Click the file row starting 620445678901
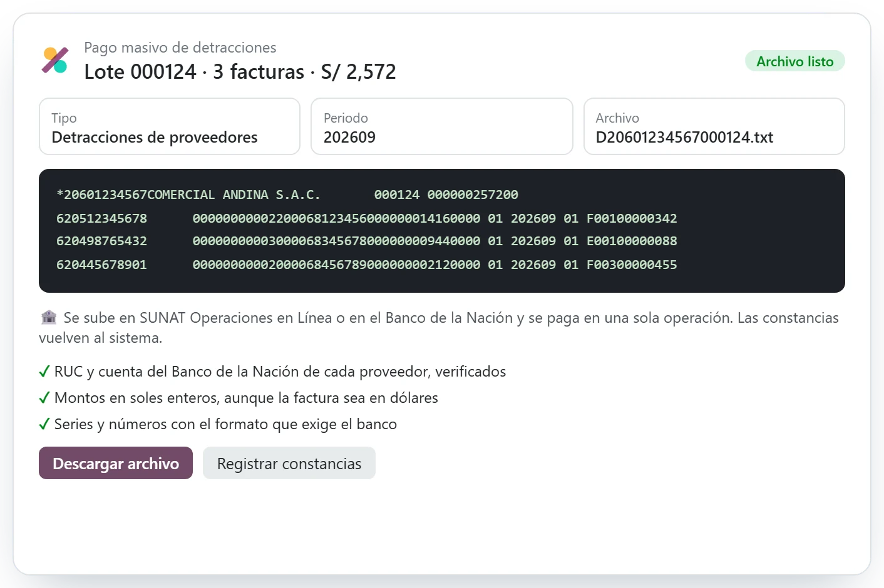 [367, 265]
